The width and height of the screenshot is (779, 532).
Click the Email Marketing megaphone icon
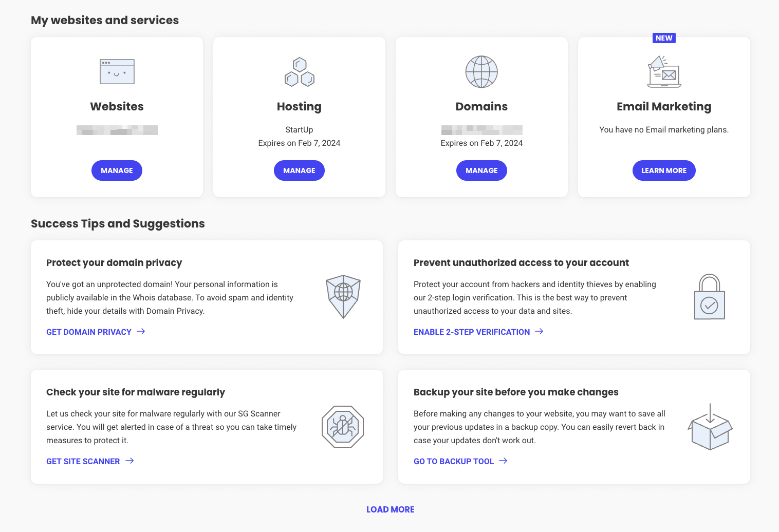(x=663, y=72)
